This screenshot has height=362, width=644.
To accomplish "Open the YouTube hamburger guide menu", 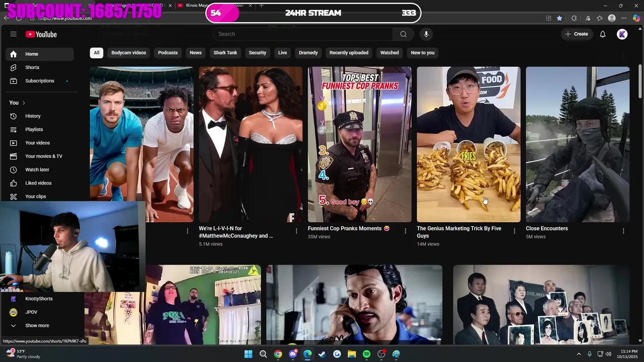I will (14, 34).
